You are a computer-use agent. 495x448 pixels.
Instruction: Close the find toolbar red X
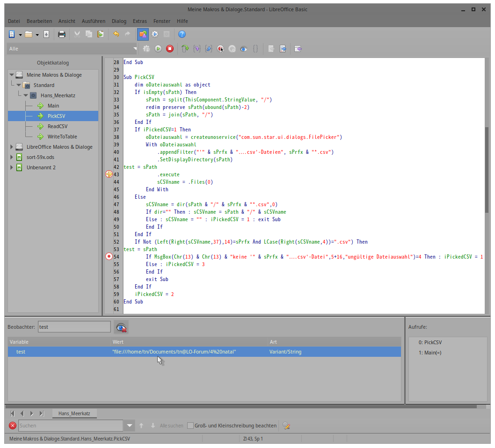pyautogui.click(x=13, y=426)
